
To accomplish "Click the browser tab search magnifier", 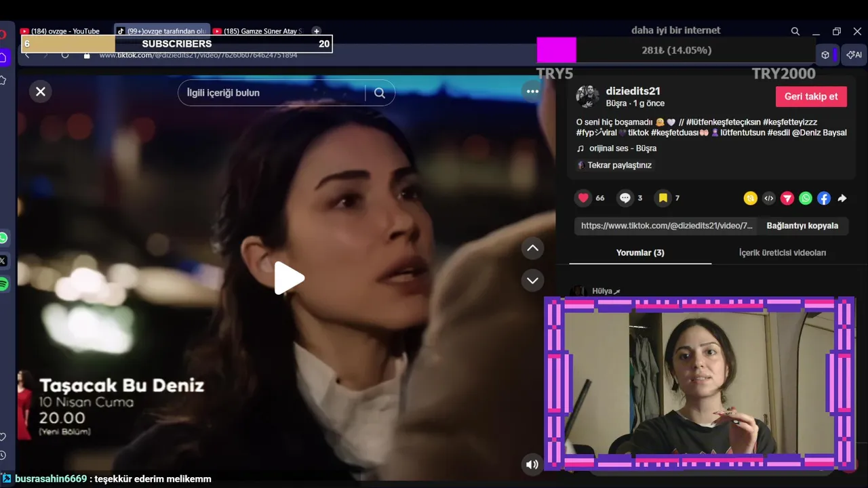I will (795, 31).
